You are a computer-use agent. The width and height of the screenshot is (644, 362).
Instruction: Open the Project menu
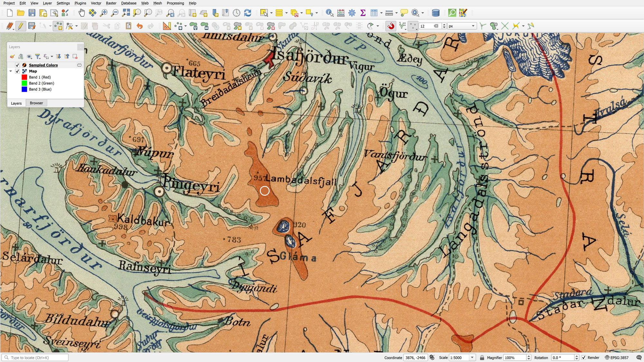[9, 3]
